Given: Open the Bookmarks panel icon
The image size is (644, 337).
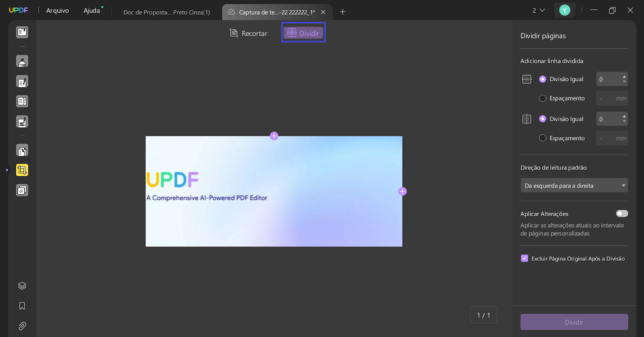Looking at the screenshot, I should click(22, 306).
